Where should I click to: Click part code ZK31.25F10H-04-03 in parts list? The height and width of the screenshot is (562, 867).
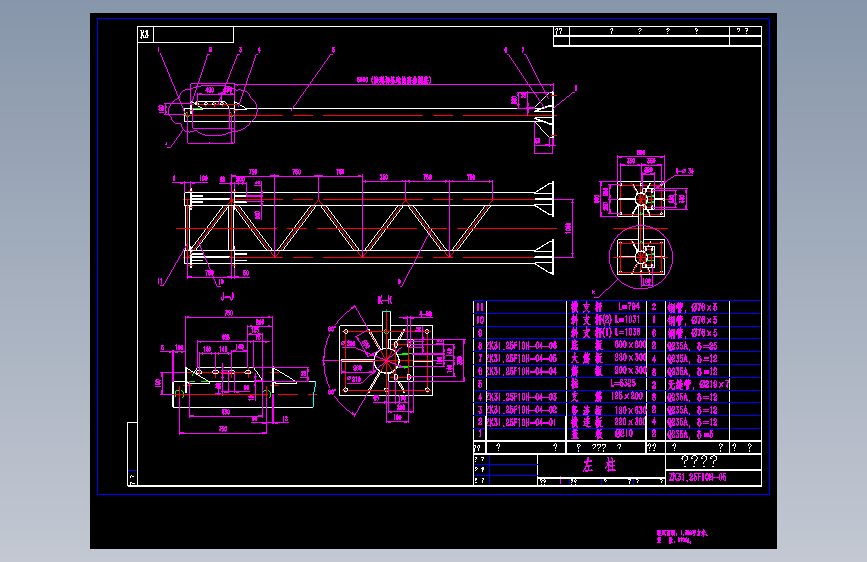click(x=522, y=397)
